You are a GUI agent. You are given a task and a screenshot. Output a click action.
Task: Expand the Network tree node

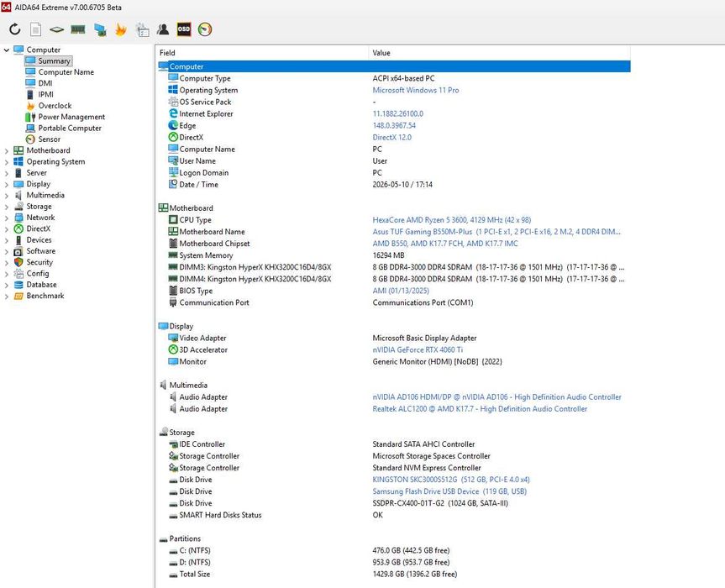pyautogui.click(x=7, y=218)
